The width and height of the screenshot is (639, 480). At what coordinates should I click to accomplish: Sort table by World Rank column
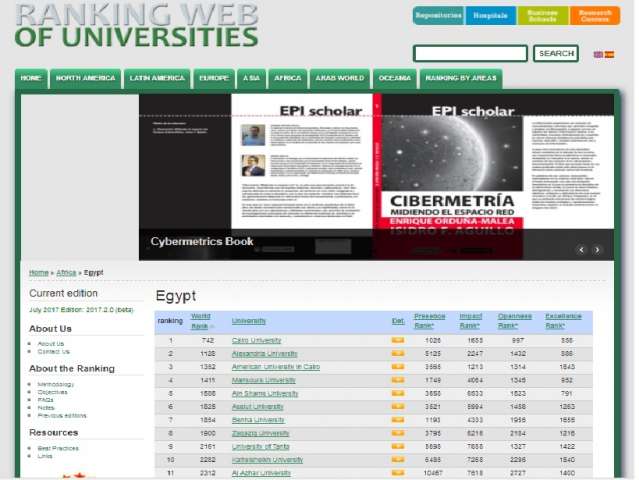tap(200, 321)
